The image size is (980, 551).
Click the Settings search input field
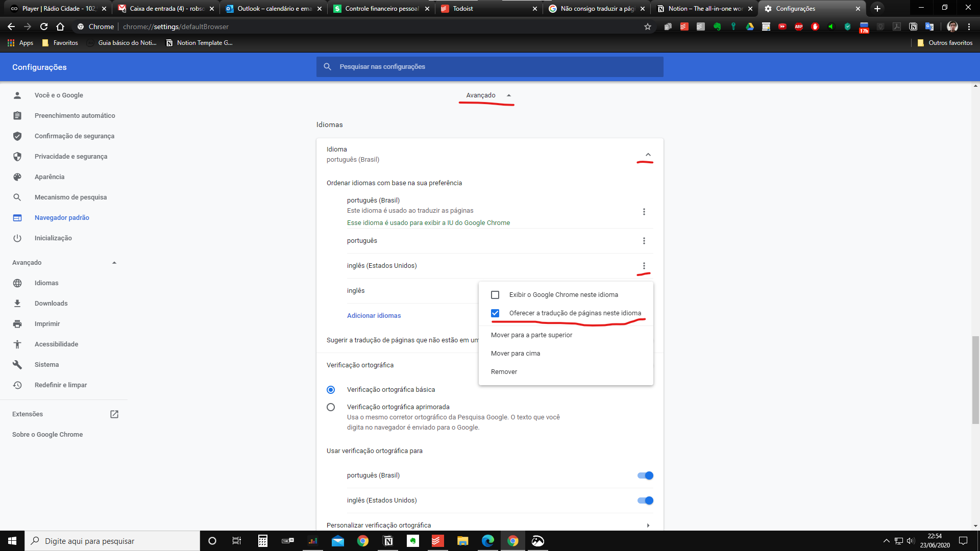[x=490, y=67]
